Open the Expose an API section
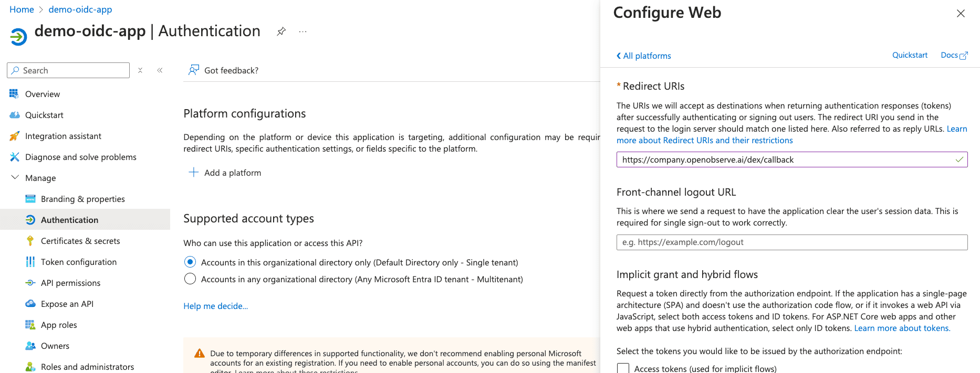This screenshot has width=980, height=373. tap(66, 304)
